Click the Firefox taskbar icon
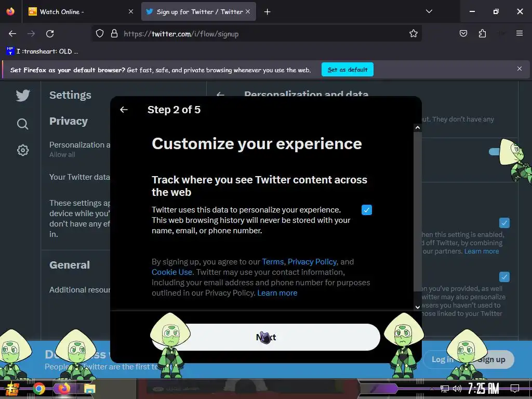Screen dimensions: 532x399 pyautogui.click(x=64, y=389)
